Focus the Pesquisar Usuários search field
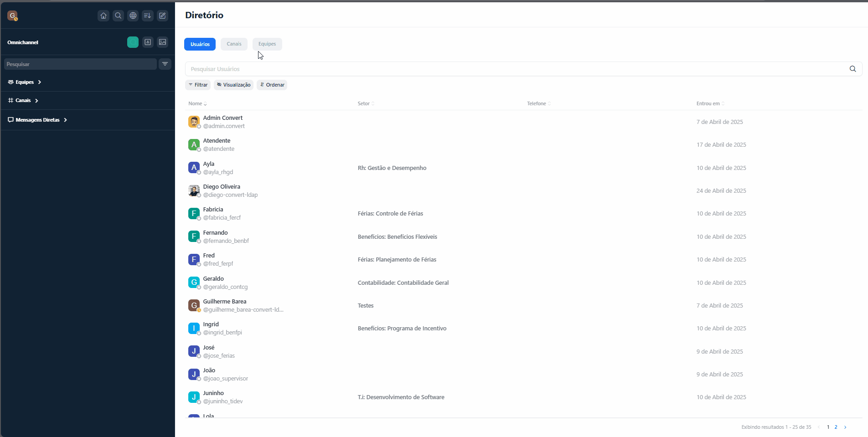 (523, 69)
